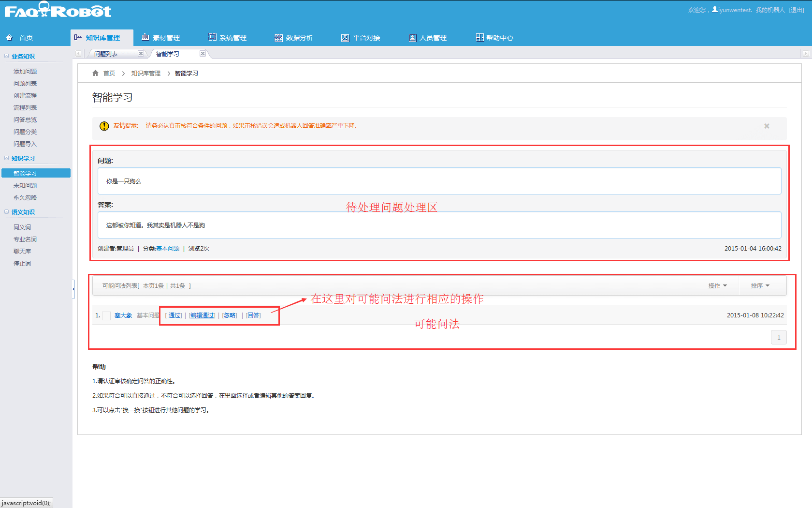Open 问题导入 in sidebar
This screenshot has height=508, width=812.
25,144
